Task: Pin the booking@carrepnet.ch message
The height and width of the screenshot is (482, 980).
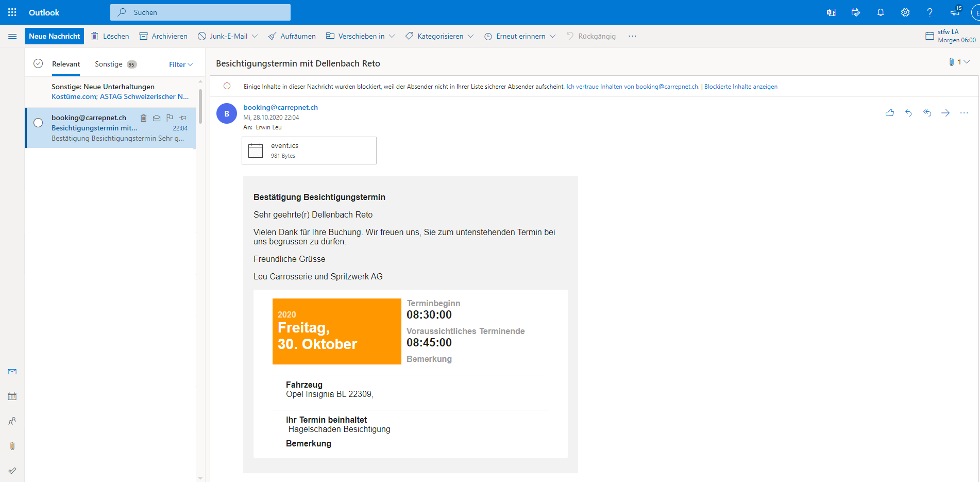Action: 183,118
